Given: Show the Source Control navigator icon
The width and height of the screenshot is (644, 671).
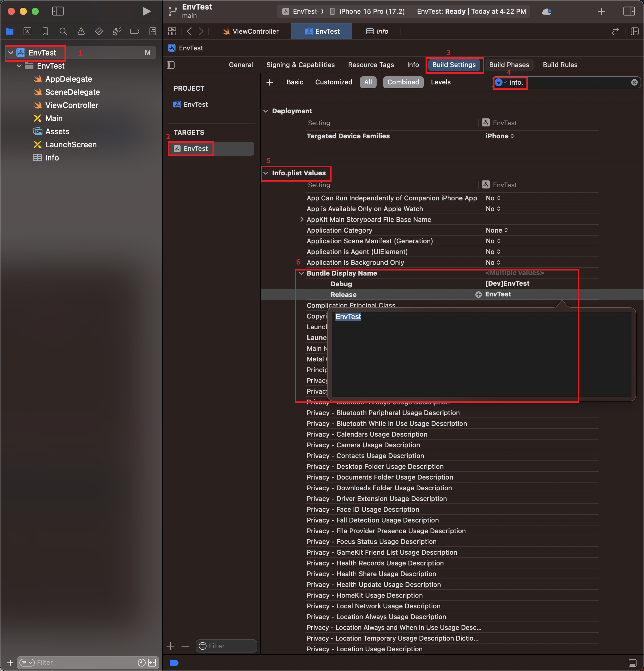Looking at the screenshot, I should point(27,32).
